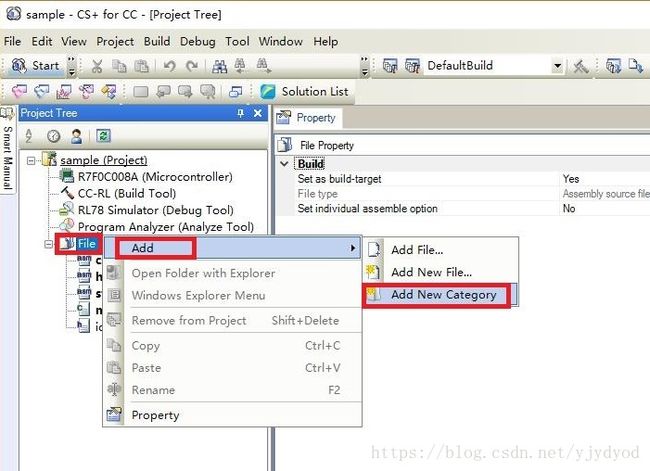The width and height of the screenshot is (650, 471).
Task: Collapse the File tree node
Action: (x=49, y=244)
